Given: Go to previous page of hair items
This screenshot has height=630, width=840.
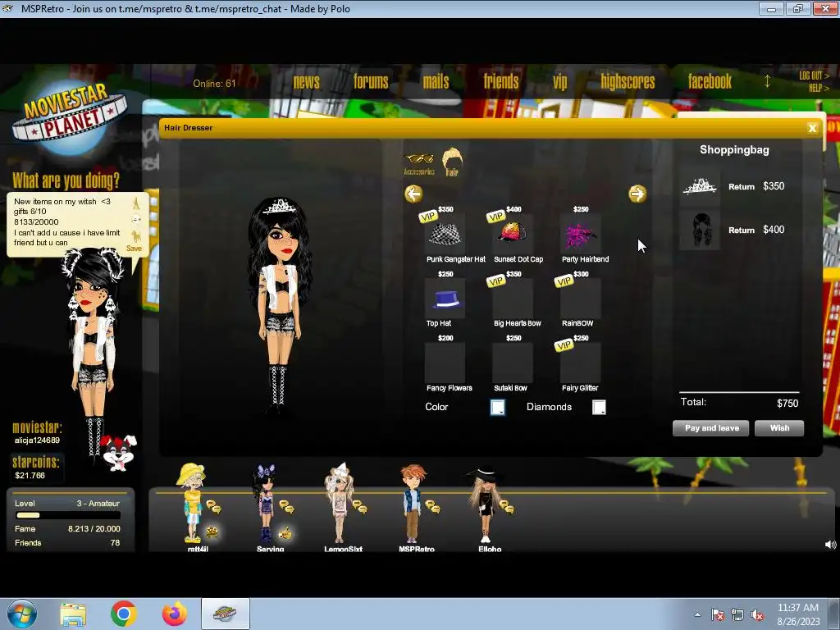Looking at the screenshot, I should tap(413, 194).
